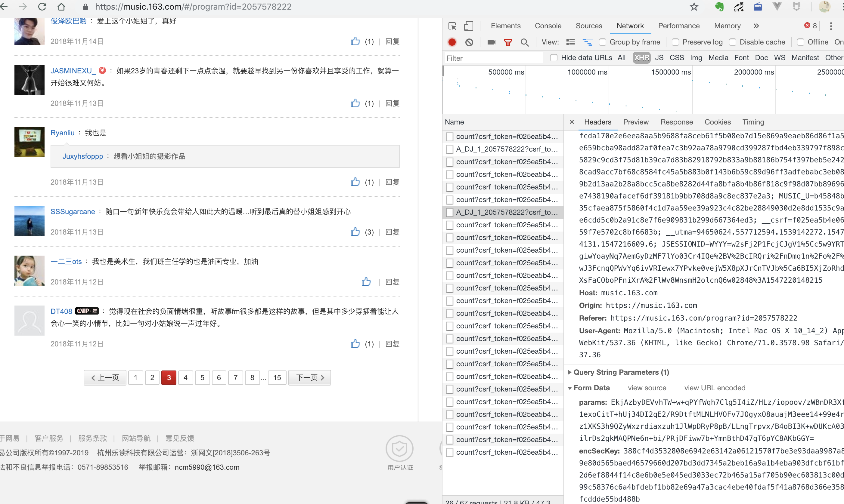
Task: Open network search magnifier icon
Action: [524, 42]
